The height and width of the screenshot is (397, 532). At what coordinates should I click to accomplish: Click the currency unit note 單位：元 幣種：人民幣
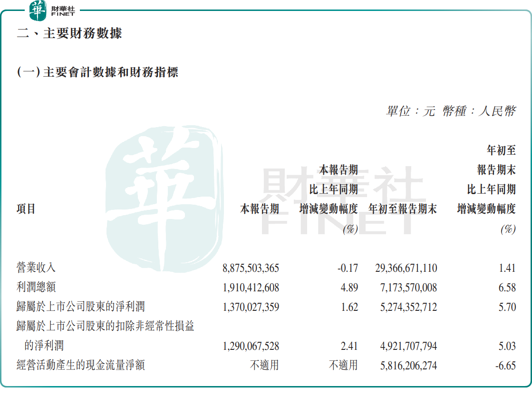(450, 111)
